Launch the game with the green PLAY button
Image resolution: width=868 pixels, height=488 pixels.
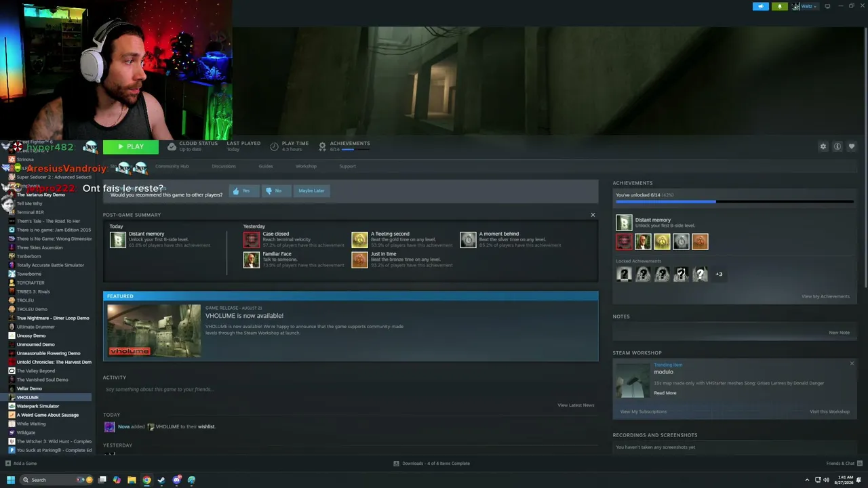tap(131, 146)
